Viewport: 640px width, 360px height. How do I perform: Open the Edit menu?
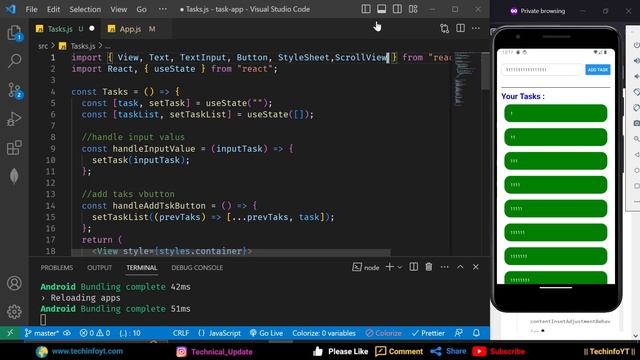click(53, 9)
